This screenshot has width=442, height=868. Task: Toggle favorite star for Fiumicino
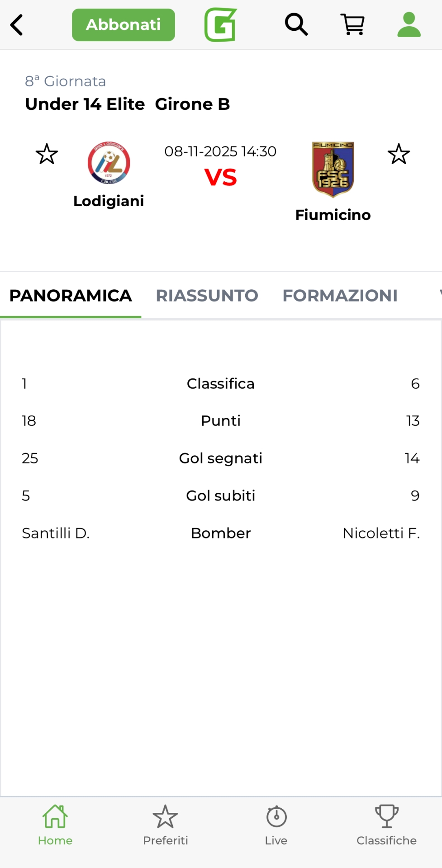(x=399, y=154)
